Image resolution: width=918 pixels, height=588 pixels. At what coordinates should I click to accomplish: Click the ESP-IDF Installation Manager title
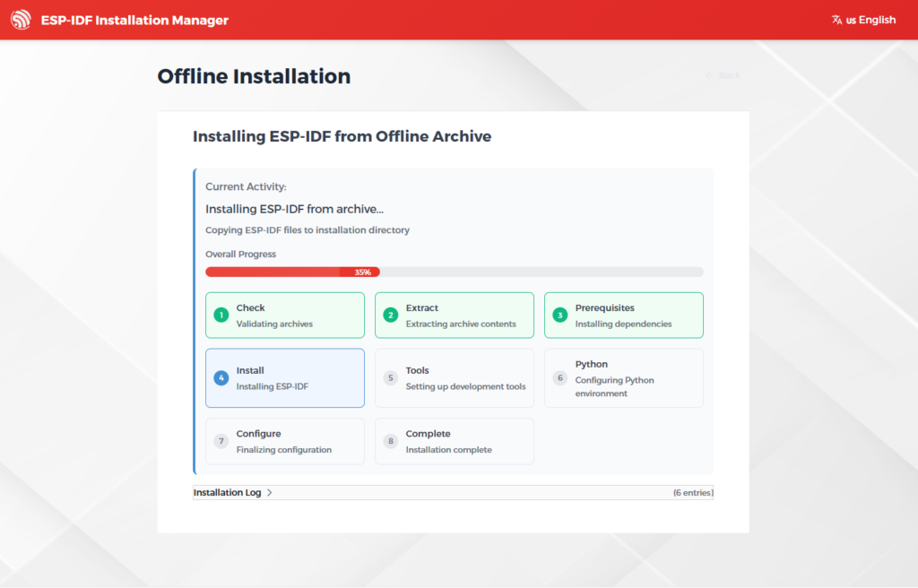coord(134,20)
